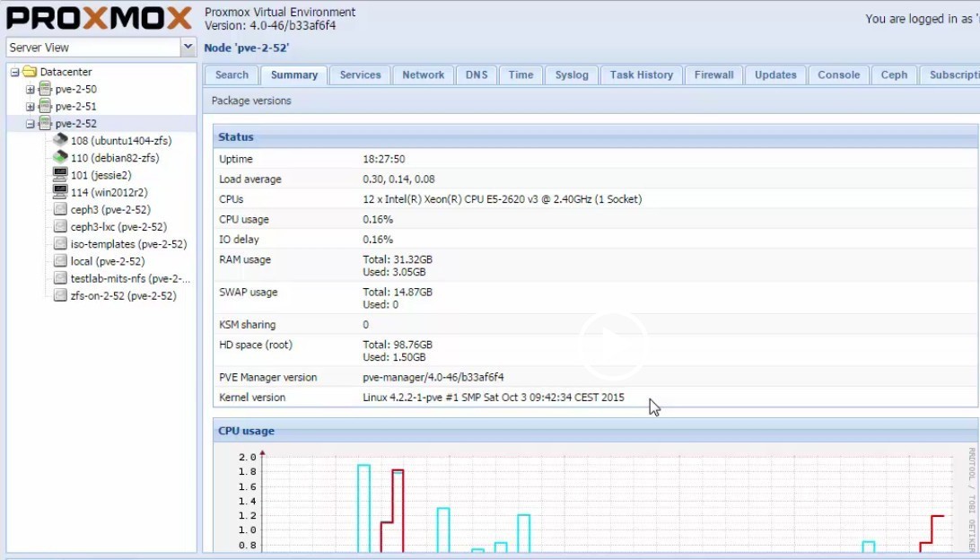Click VM monitor icon for 101 jessie2
The image size is (980, 560).
tap(60, 174)
